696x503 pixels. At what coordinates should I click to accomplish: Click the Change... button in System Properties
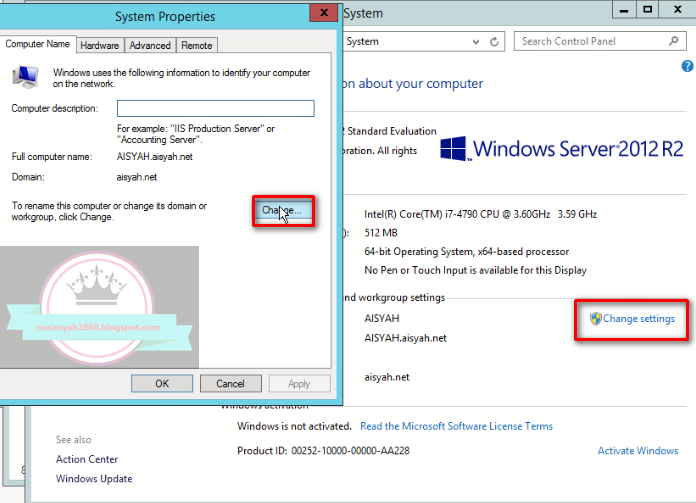point(284,210)
